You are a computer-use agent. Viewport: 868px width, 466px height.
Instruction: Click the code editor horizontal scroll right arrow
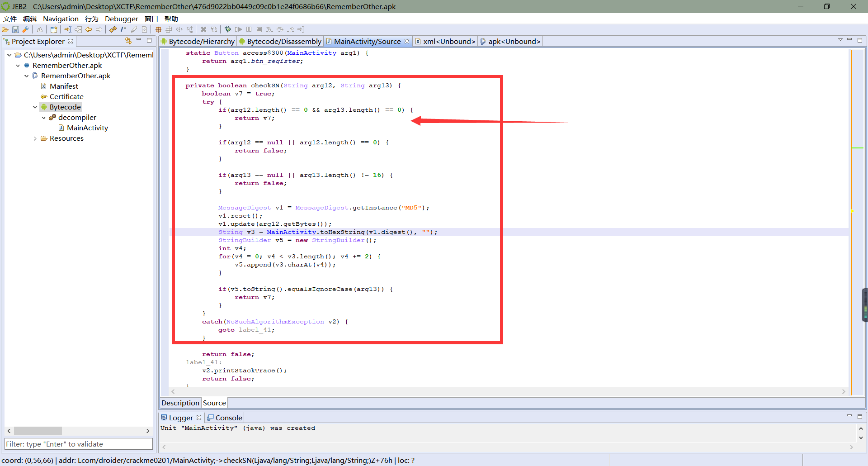844,391
